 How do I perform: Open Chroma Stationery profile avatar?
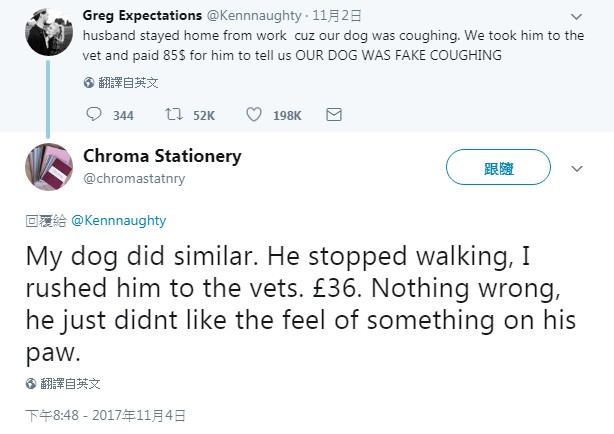pos(46,167)
